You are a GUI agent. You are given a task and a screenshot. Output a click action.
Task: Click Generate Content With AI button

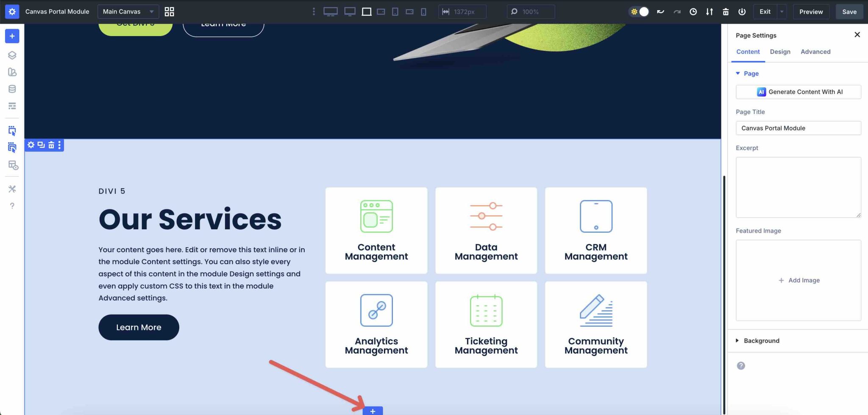pos(798,92)
